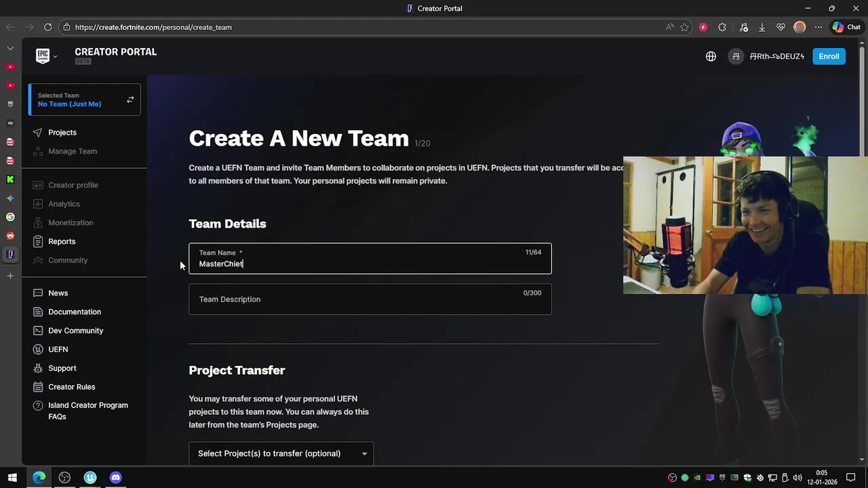The width and height of the screenshot is (868, 488).
Task: Open the UEFN app in the taskbar
Action: (x=90, y=477)
